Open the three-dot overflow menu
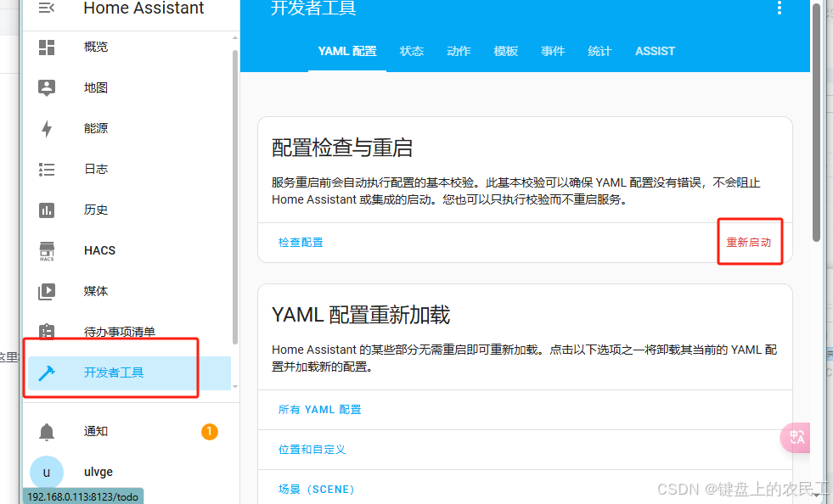The height and width of the screenshot is (504, 833). (x=780, y=8)
